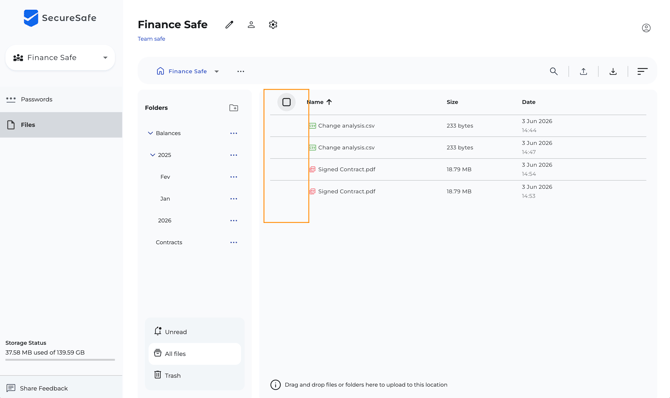Collapse the Balances folder chevron
The image size is (670, 398).
150,133
